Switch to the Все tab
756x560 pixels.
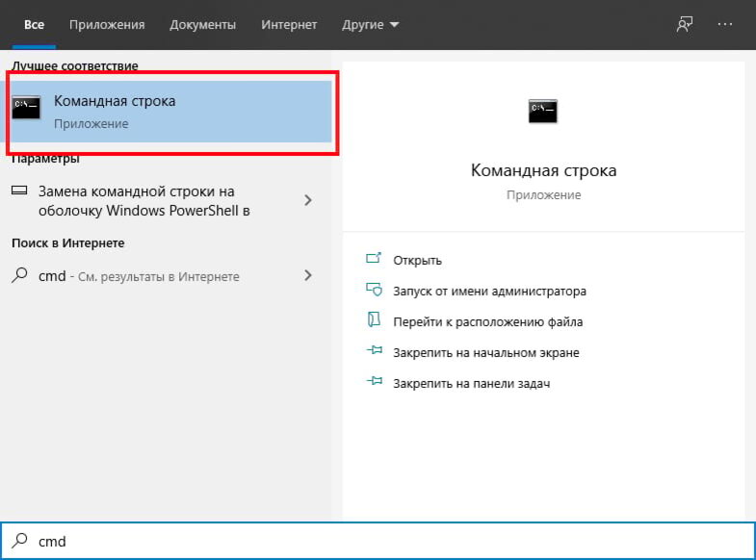click(34, 25)
